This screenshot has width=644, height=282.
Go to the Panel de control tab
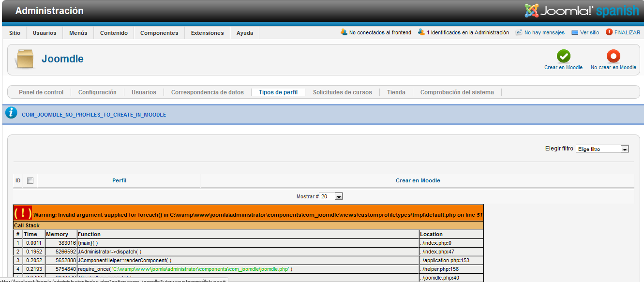pos(41,92)
